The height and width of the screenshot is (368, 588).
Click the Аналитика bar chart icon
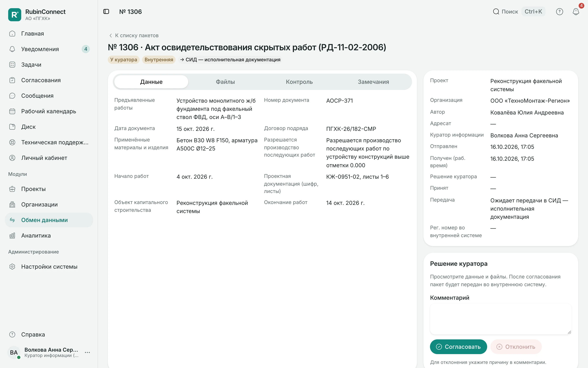[x=12, y=236]
